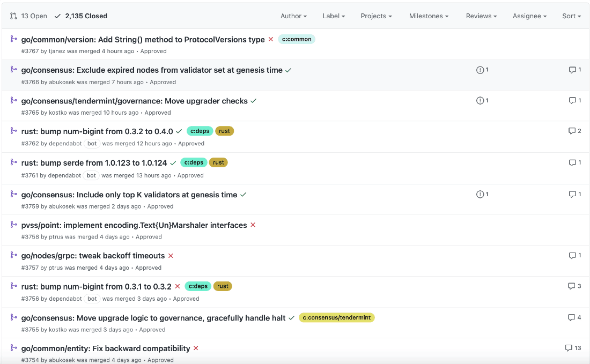Click author abukosek on PR #3766
Viewport: 590px width, 364px height.
click(62, 82)
